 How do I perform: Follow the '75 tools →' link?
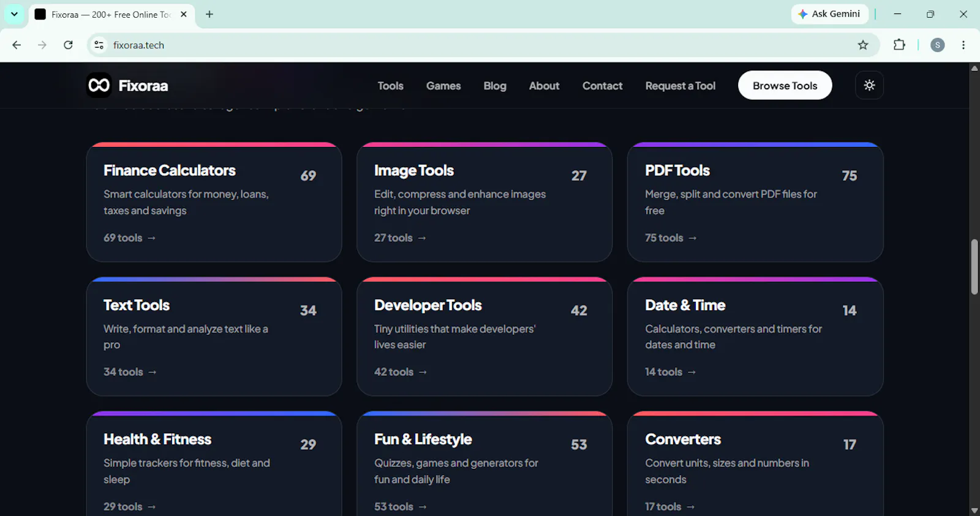pos(671,237)
